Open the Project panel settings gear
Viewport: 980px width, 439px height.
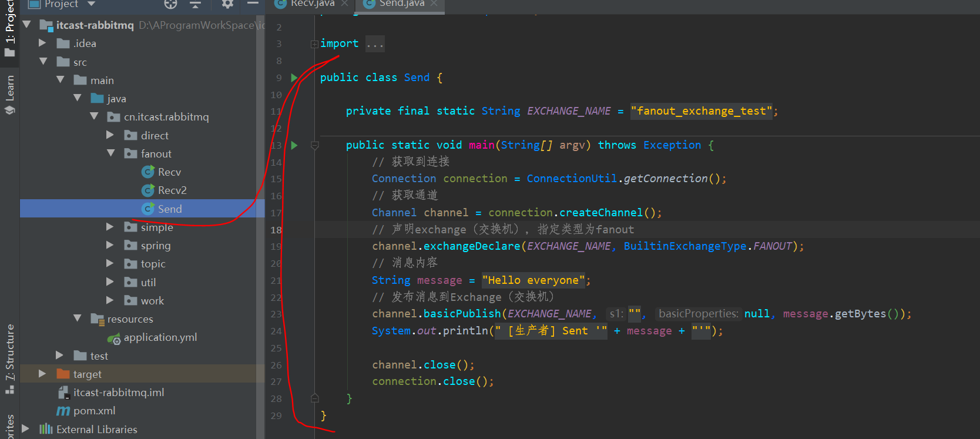[227, 4]
